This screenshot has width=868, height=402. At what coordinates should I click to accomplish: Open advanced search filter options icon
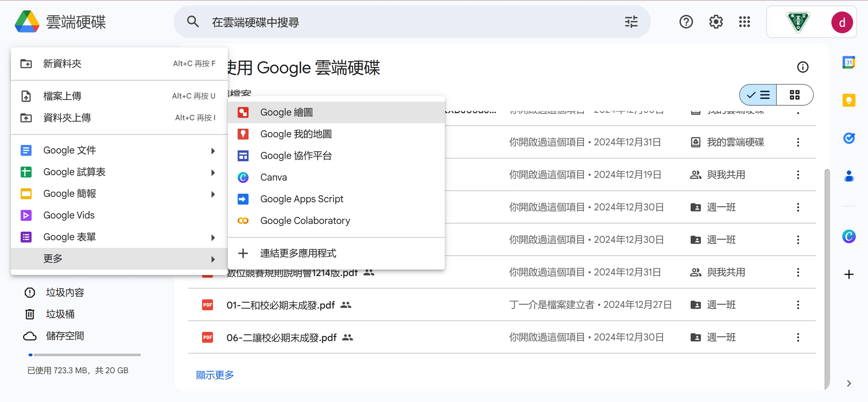(631, 22)
